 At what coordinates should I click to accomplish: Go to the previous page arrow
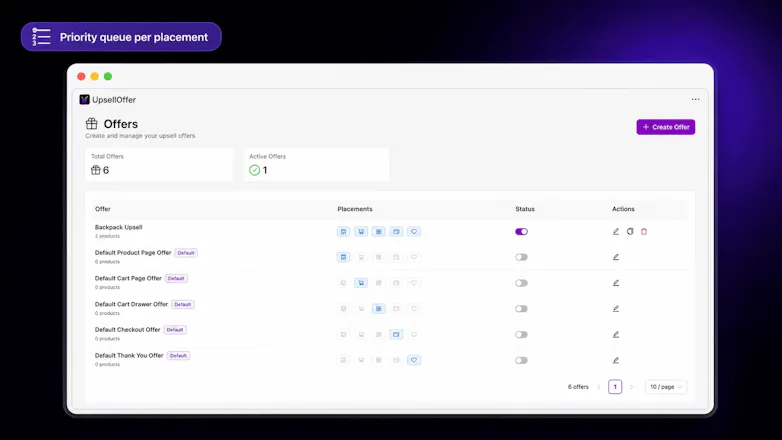click(599, 387)
